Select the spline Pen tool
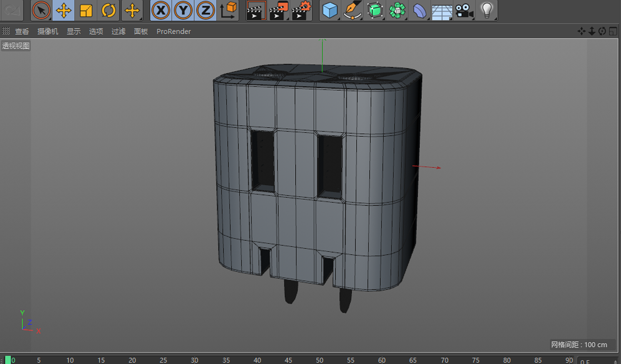 [x=352, y=10]
